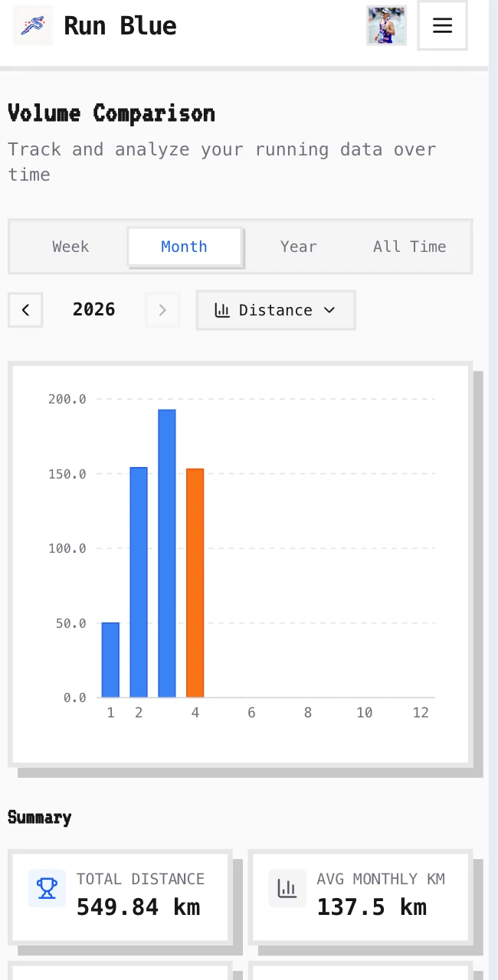
Task: Click the Summary section heading
Action: (40, 818)
